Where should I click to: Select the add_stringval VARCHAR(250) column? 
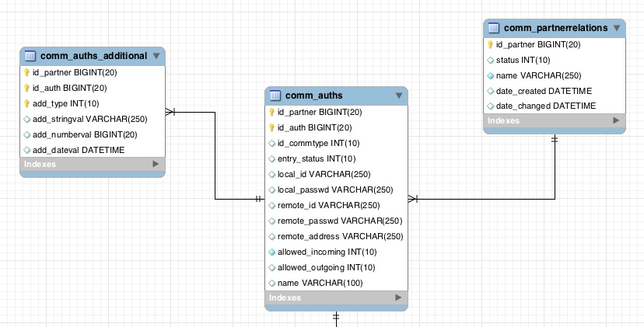[90, 120]
